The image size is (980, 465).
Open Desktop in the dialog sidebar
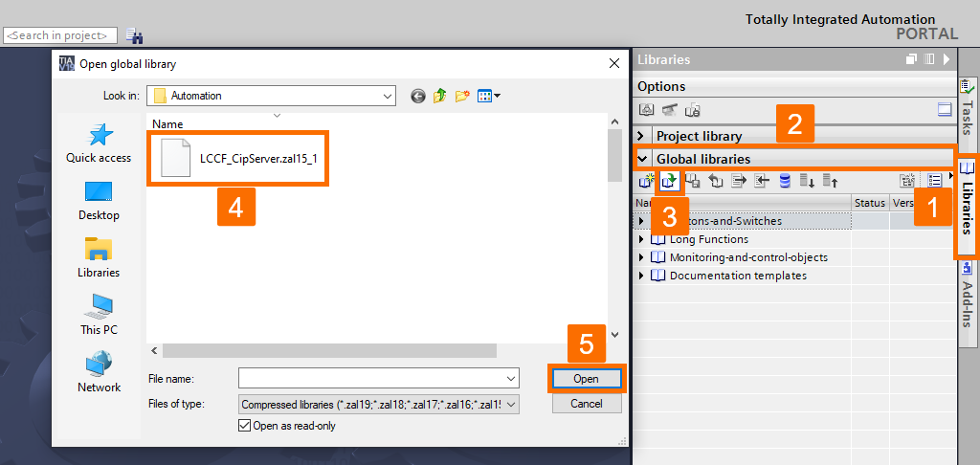tap(99, 201)
